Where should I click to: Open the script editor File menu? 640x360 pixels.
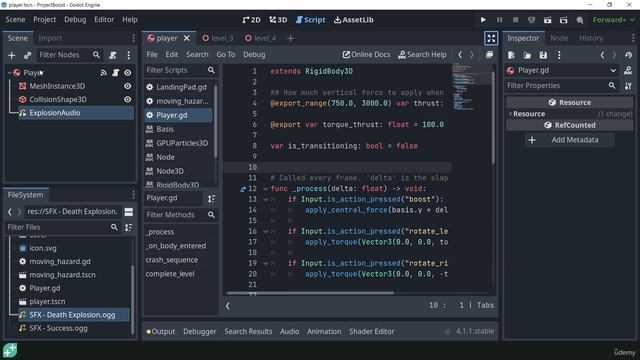(x=152, y=54)
